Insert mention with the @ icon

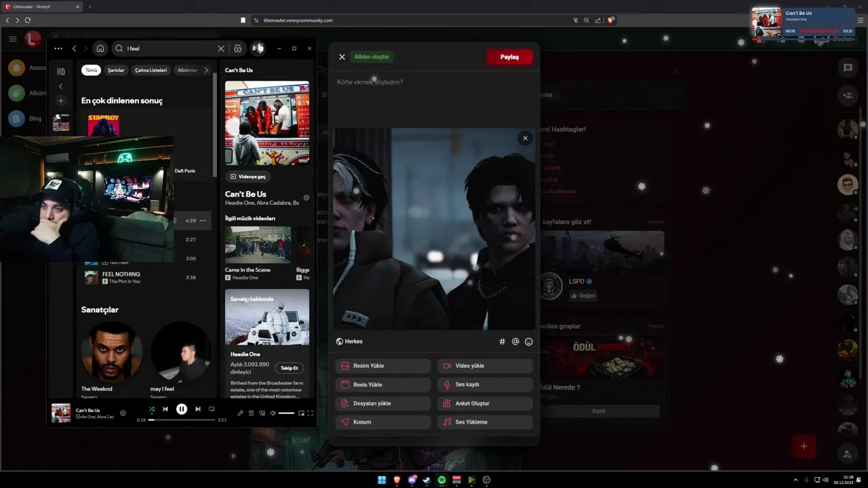[x=515, y=342]
